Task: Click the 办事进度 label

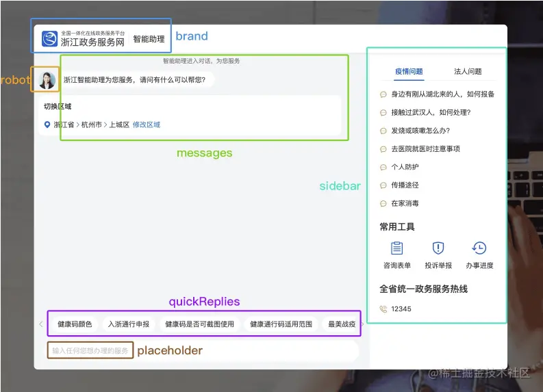Action: tap(479, 265)
